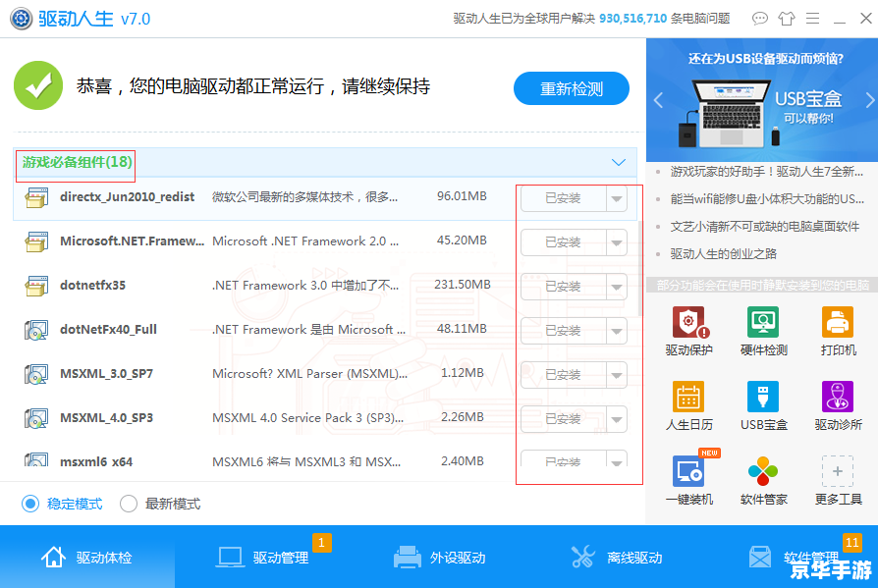Image resolution: width=878 pixels, height=588 pixels.
Task: Click the green checkmark status icon
Action: [x=38, y=85]
